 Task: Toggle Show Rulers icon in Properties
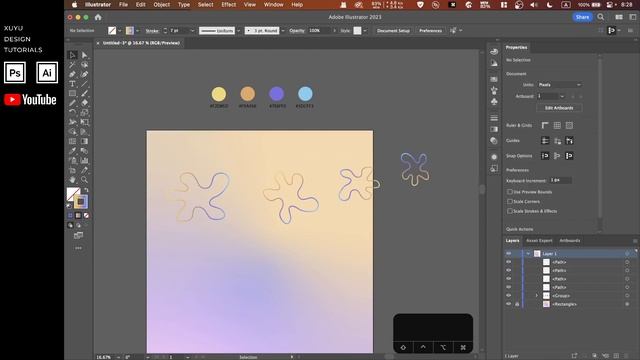point(545,125)
